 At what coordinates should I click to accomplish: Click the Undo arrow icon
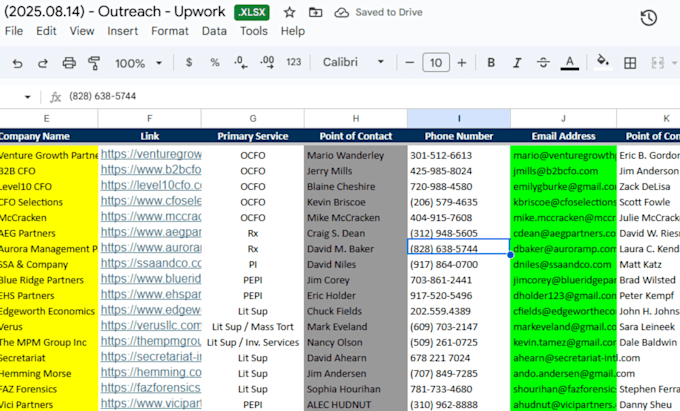click(17, 63)
